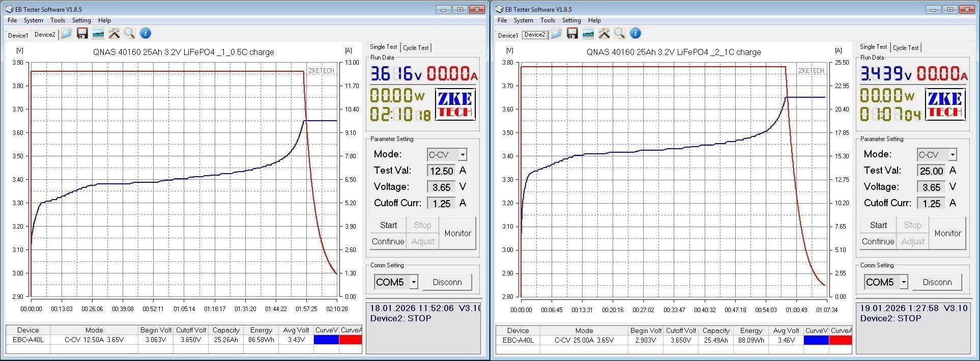Click the Disconn button in right window

click(937, 282)
